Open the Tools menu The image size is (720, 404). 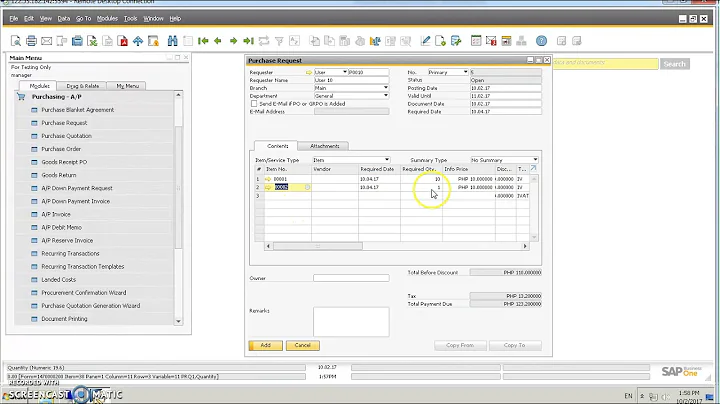[130, 19]
